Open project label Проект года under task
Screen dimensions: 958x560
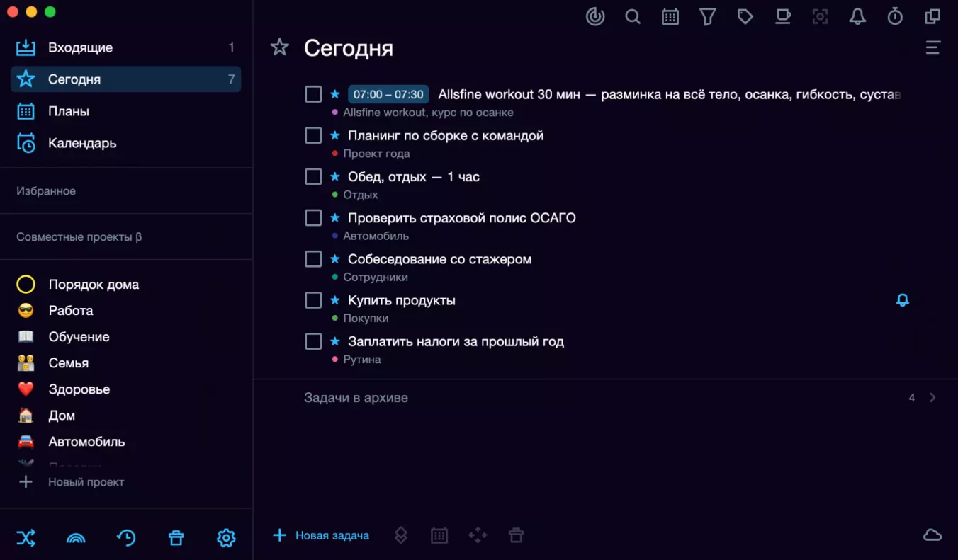pyautogui.click(x=376, y=154)
